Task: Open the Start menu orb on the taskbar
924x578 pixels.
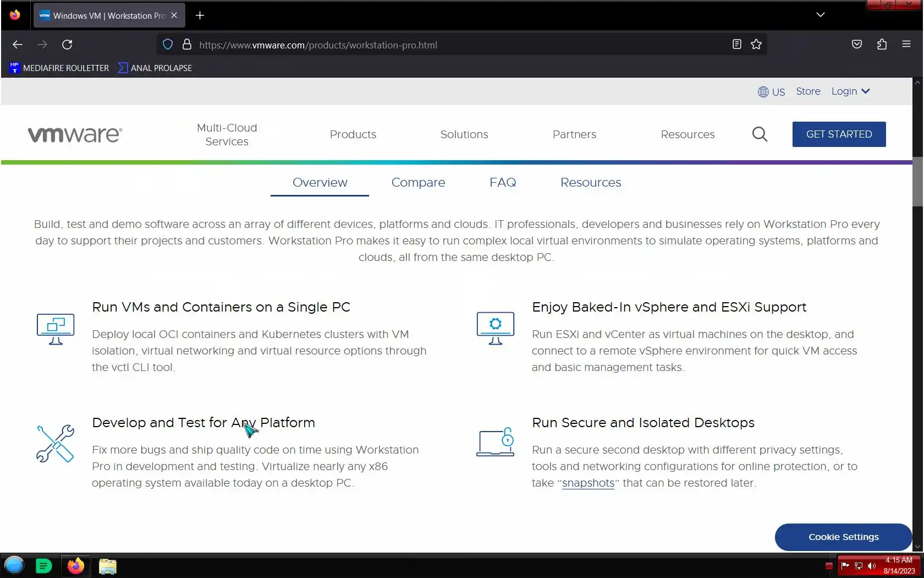Action: click(14, 565)
